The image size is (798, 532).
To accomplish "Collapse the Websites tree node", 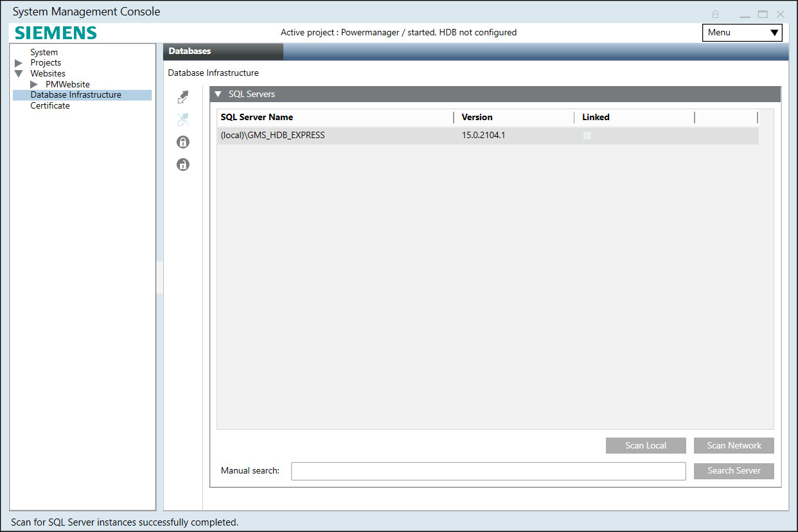I will (x=18, y=73).
